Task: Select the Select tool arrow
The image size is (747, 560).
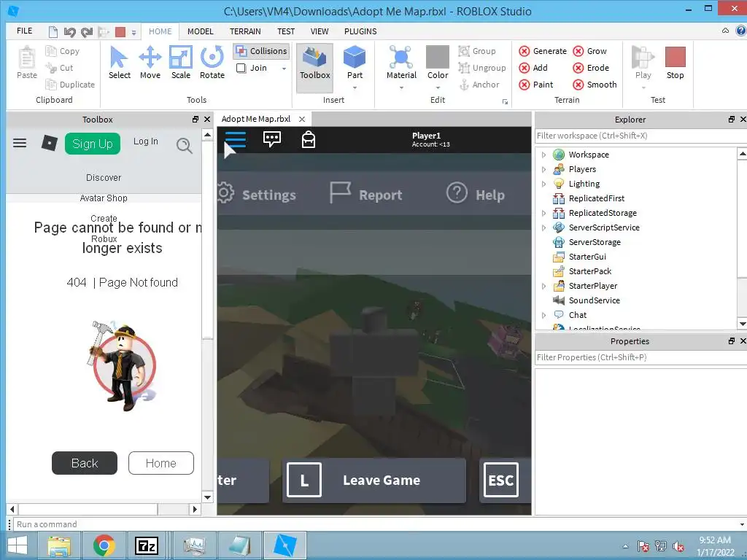Action: [119, 63]
